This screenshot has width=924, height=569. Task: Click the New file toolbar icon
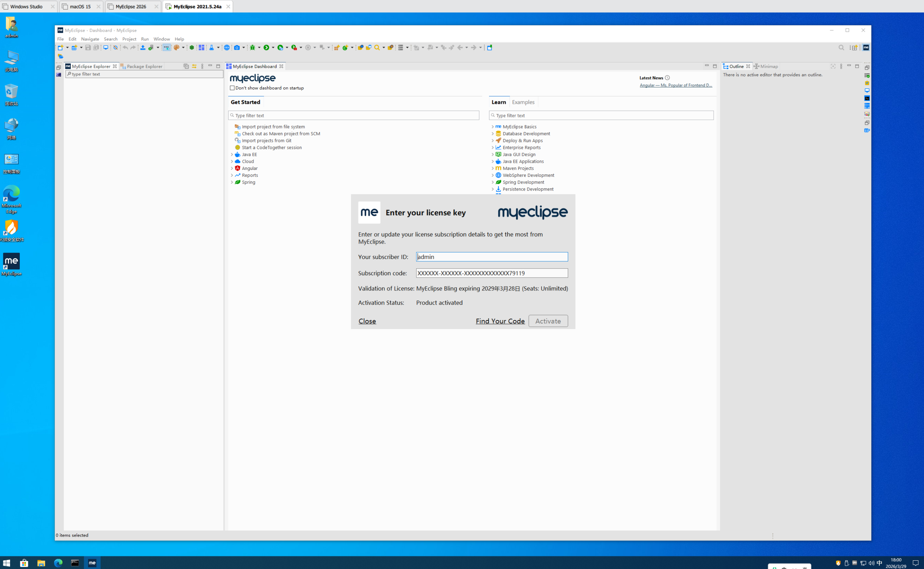pyautogui.click(x=60, y=47)
